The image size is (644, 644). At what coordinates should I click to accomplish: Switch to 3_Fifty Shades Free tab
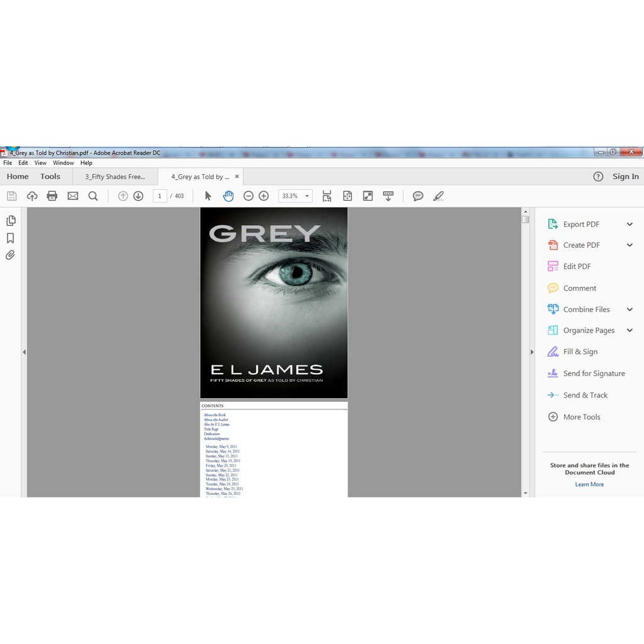115,177
